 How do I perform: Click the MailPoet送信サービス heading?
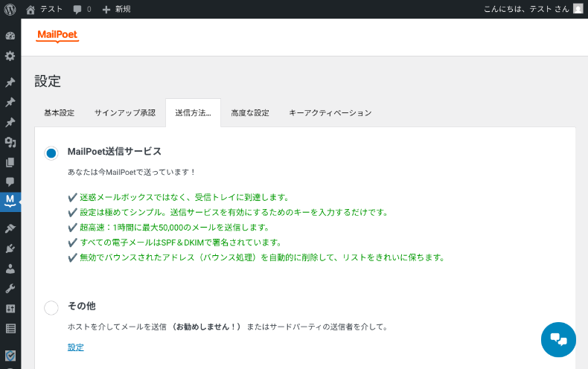click(115, 151)
